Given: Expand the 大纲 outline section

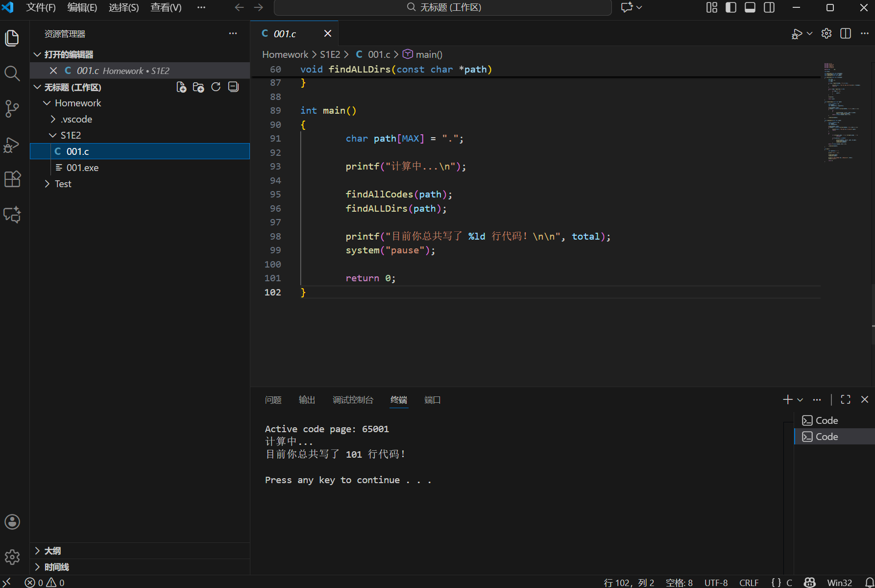Looking at the screenshot, I should 52,551.
